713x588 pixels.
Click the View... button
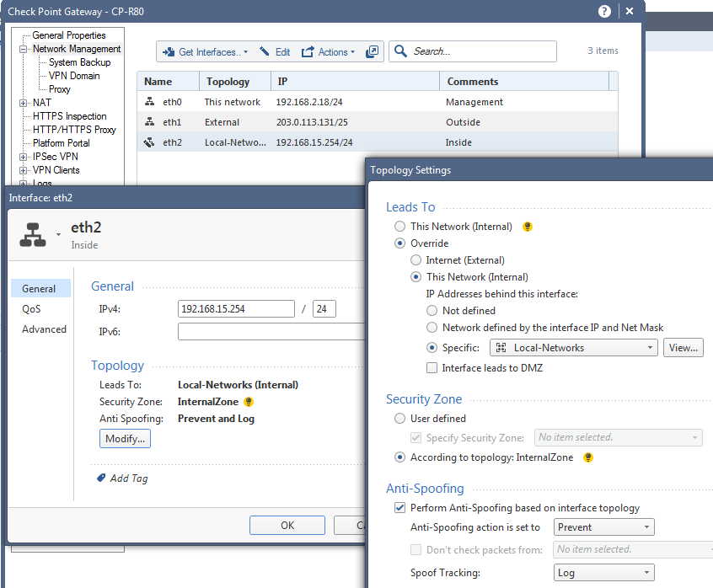[683, 348]
